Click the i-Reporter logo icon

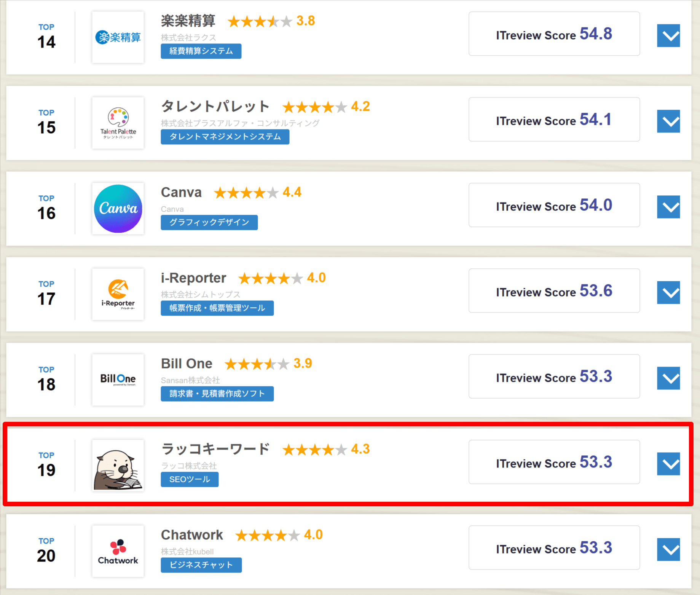coord(118,294)
